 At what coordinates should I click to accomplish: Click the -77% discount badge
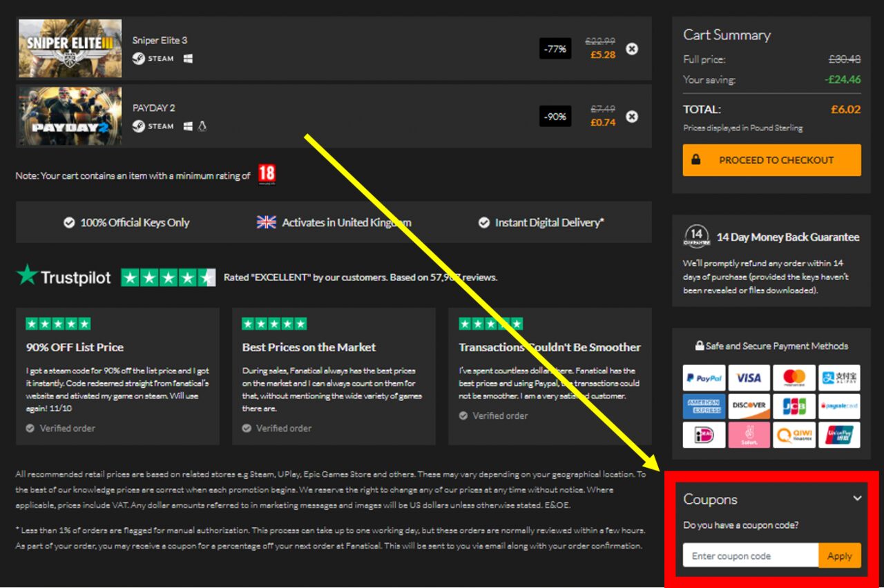(555, 49)
